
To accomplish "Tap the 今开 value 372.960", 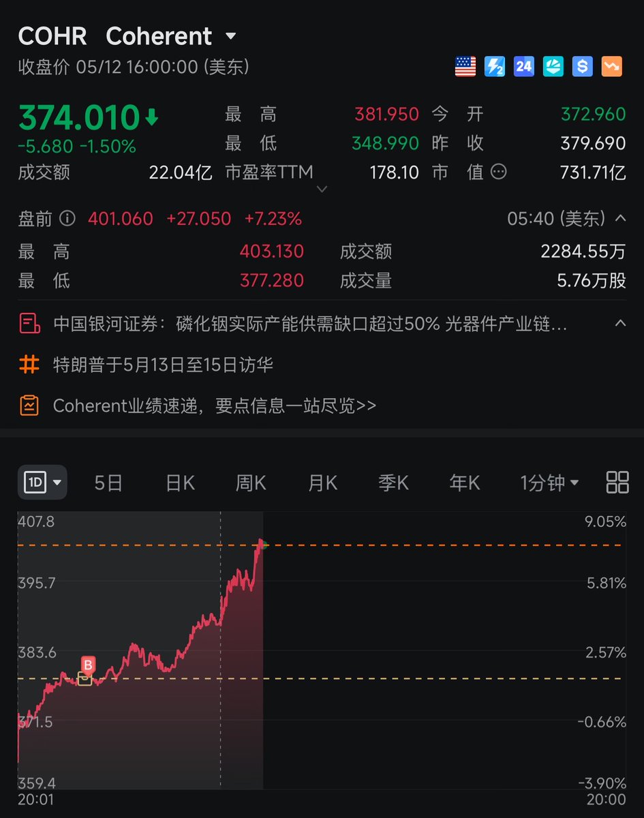I will tap(593, 115).
